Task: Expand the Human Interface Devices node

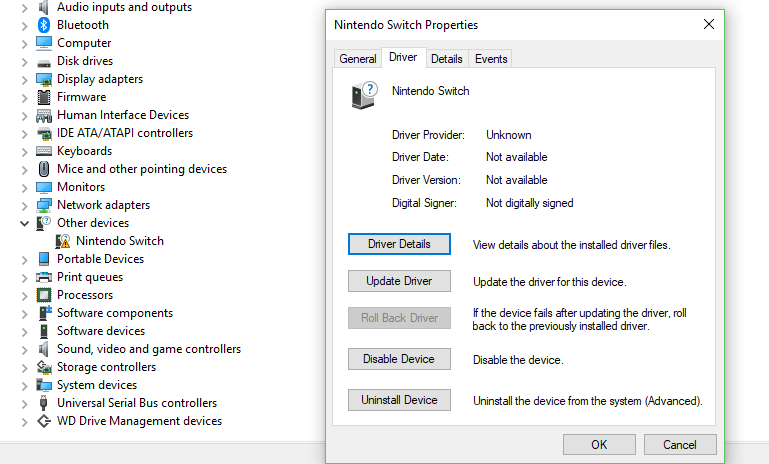Action: click(x=25, y=116)
